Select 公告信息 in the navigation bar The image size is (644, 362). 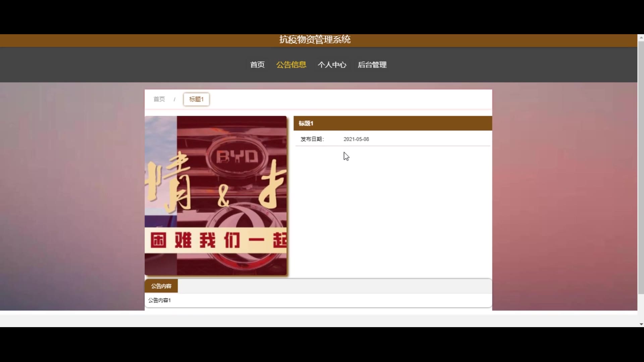click(x=291, y=65)
